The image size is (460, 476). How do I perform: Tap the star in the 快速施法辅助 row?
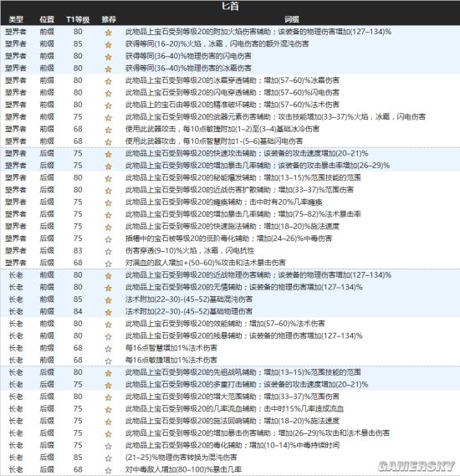point(109,227)
